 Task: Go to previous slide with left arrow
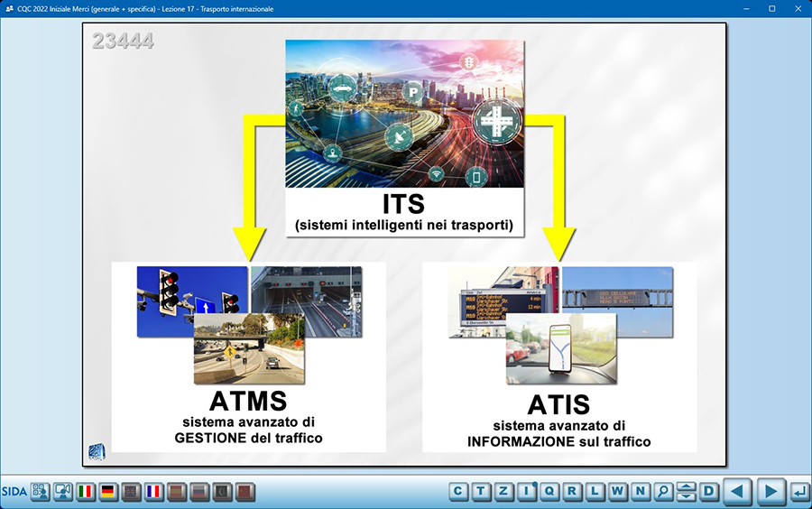pos(737,491)
